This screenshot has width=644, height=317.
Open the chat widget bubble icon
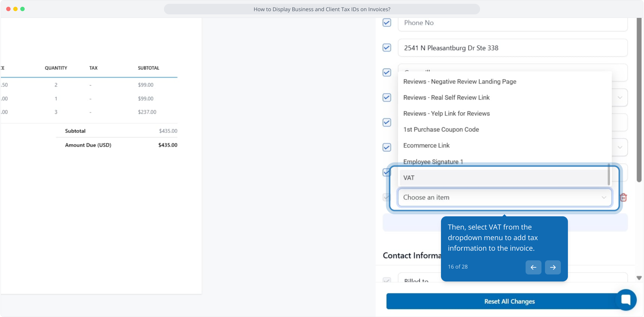(x=626, y=300)
